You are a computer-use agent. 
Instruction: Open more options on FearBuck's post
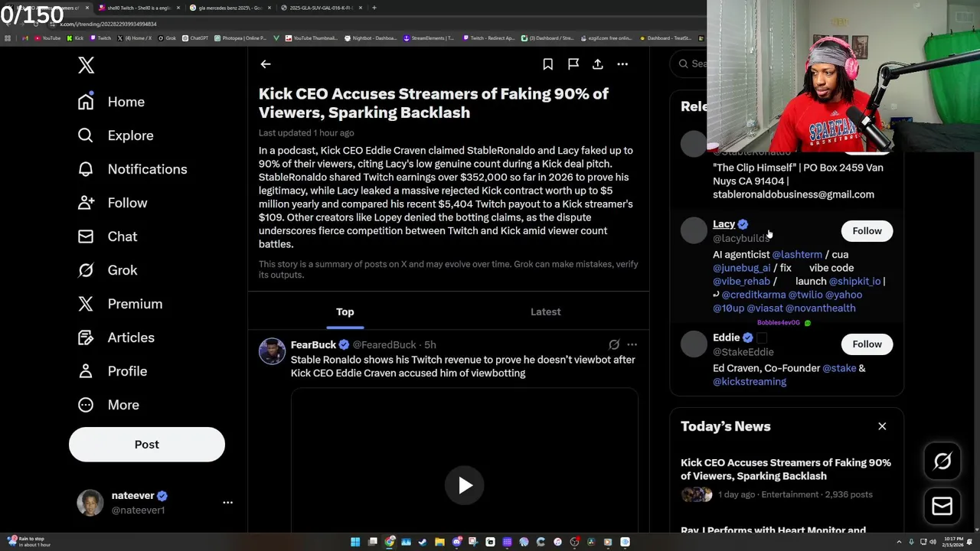coord(632,345)
